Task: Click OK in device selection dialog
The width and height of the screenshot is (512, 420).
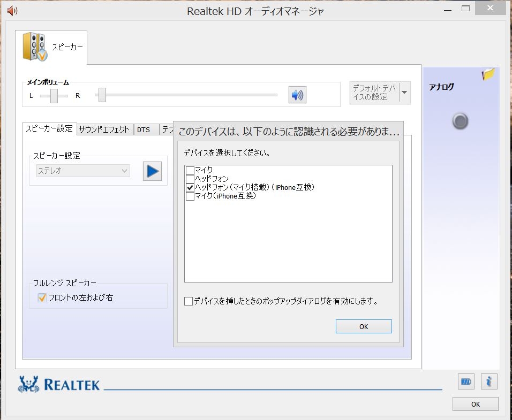Action: point(364,326)
